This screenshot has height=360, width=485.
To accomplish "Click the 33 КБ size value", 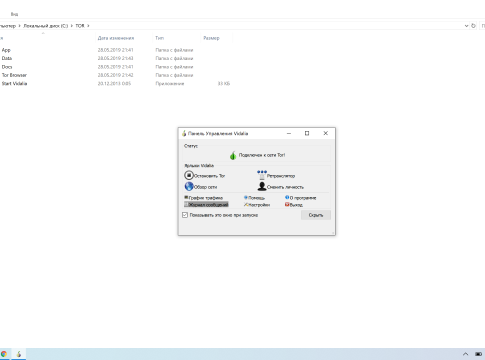I will click(224, 83).
